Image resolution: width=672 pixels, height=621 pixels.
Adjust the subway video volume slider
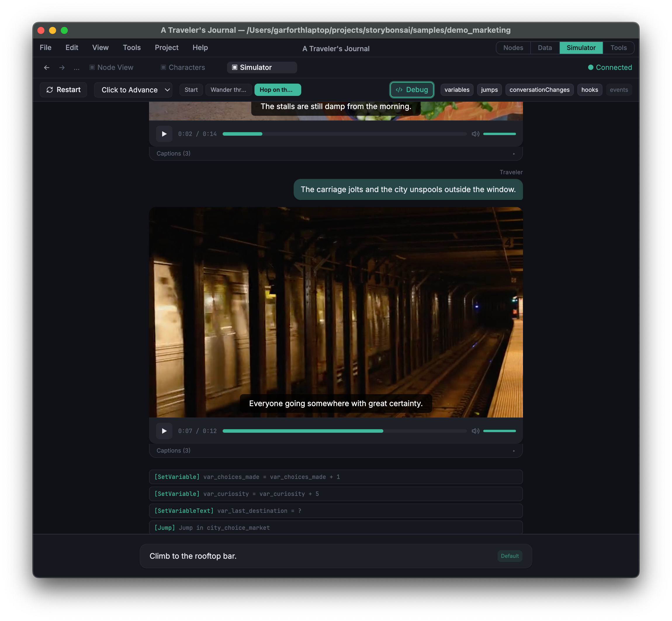click(499, 431)
